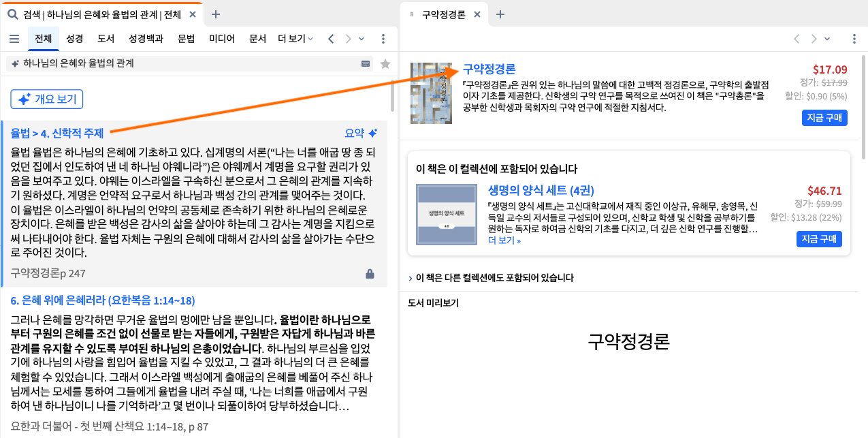Open 생명의 양식 세트 (4권) link
868x438 pixels.
click(541, 190)
